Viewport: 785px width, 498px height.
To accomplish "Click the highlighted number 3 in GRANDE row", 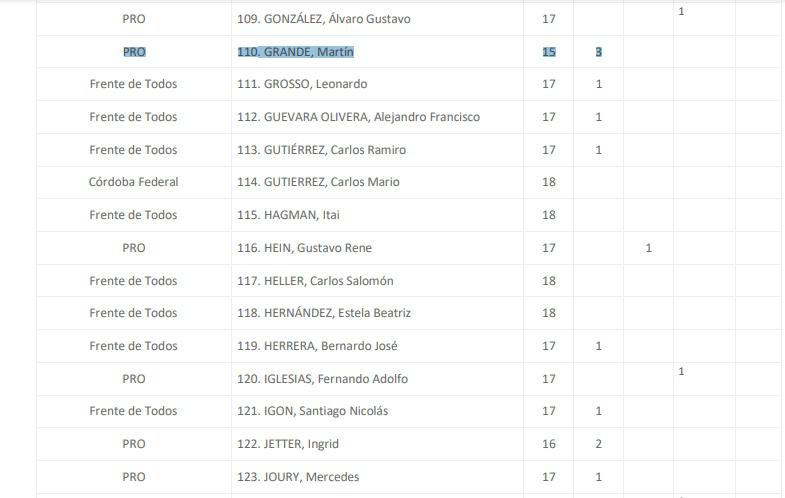I will point(599,52).
